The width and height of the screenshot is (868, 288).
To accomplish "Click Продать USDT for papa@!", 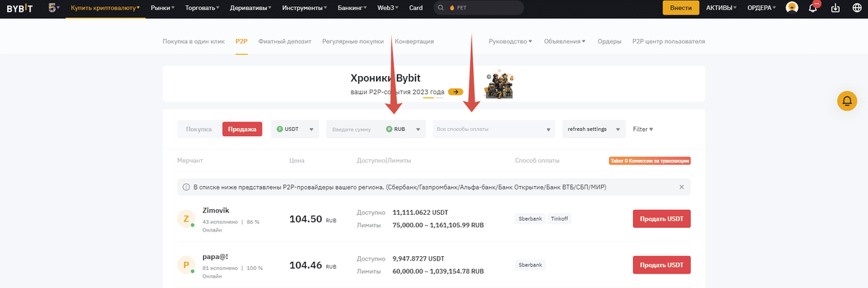I will (x=662, y=265).
